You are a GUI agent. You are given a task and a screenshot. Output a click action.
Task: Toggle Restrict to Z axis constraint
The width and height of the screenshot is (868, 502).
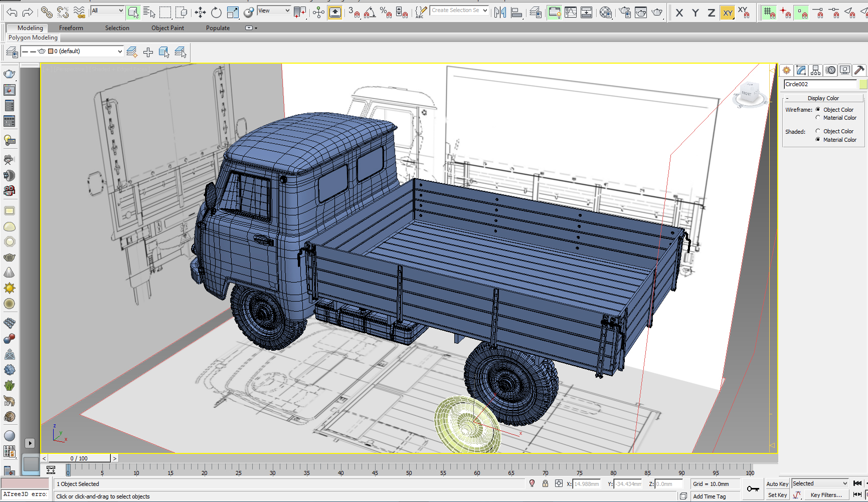click(x=711, y=13)
